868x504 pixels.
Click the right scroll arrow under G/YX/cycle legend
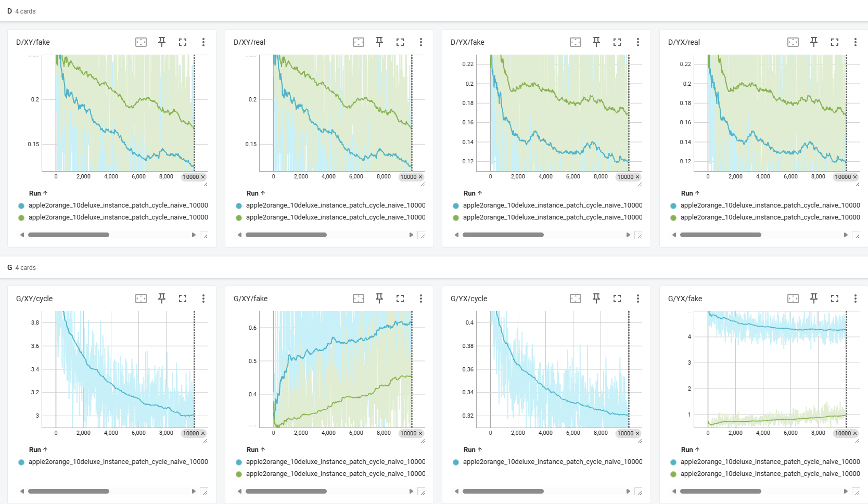coord(628,492)
